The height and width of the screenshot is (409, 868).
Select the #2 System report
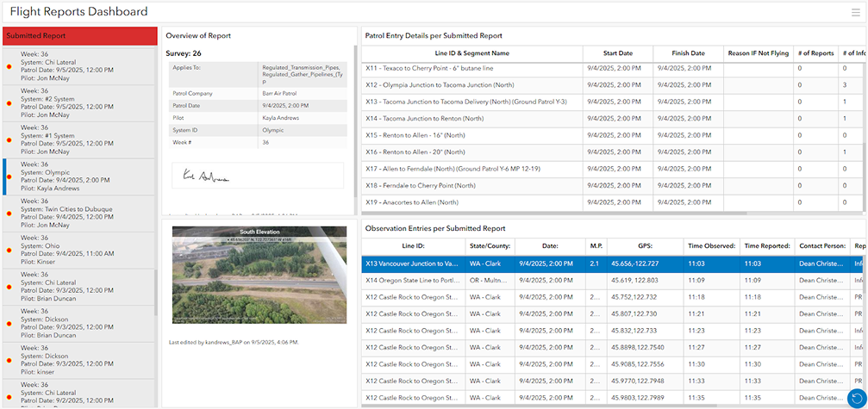(80, 103)
